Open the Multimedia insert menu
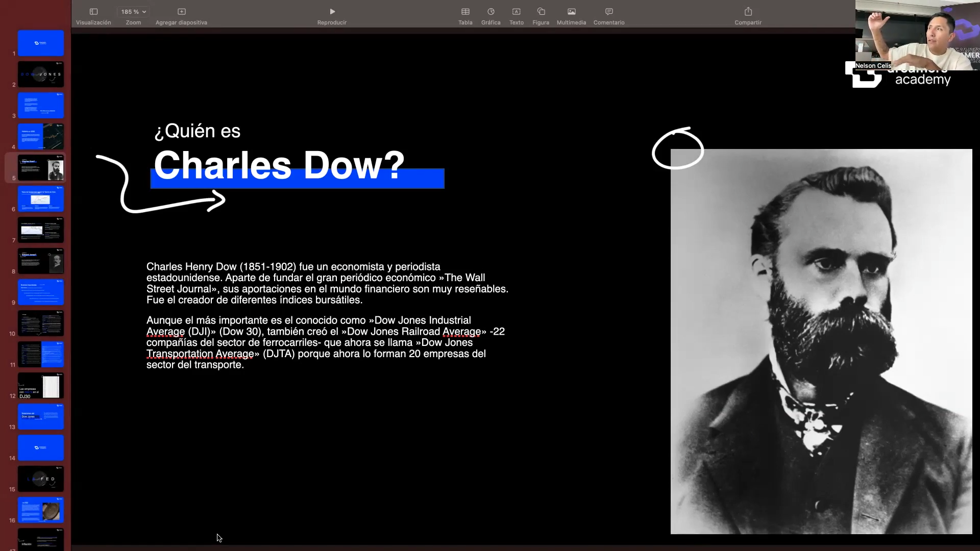This screenshot has width=980, height=551. pos(571,12)
